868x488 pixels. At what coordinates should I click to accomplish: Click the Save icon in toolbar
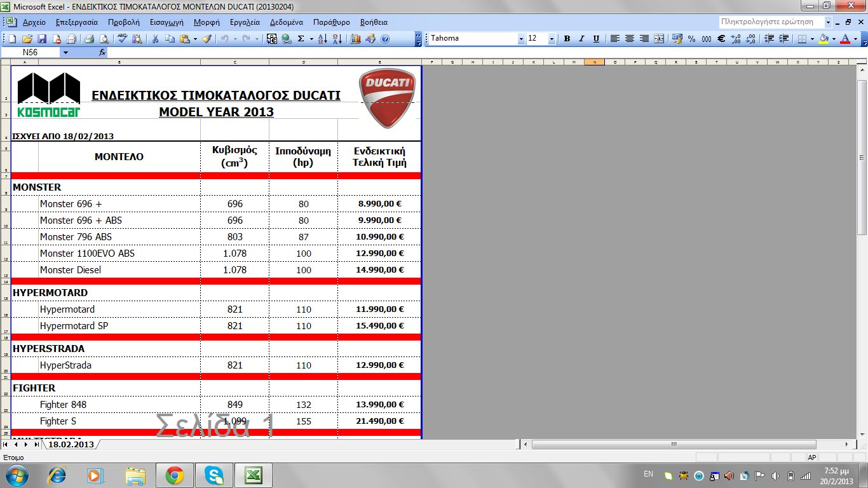coord(42,39)
